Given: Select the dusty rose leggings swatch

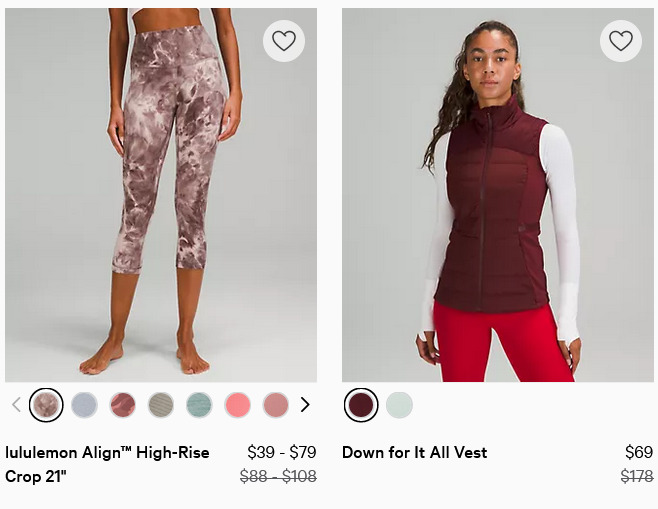Looking at the screenshot, I should point(276,405).
